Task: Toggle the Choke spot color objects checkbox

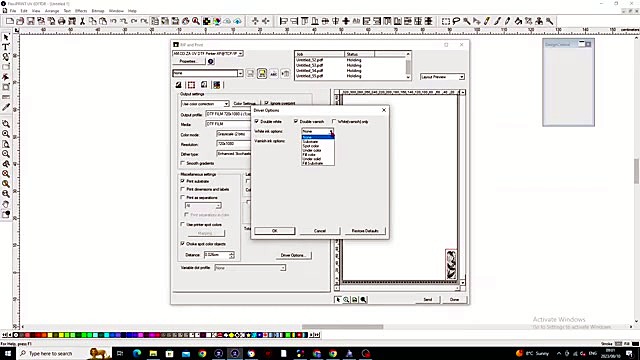Action: [x=183, y=244]
